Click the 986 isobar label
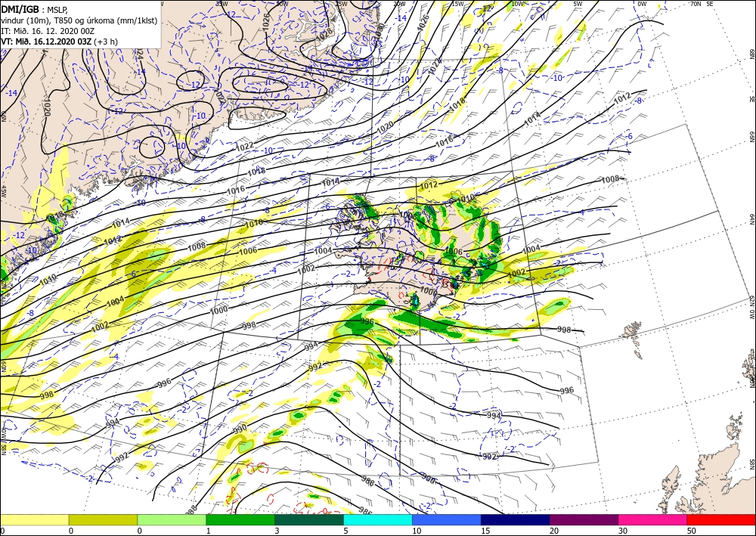 pyautogui.click(x=365, y=511)
